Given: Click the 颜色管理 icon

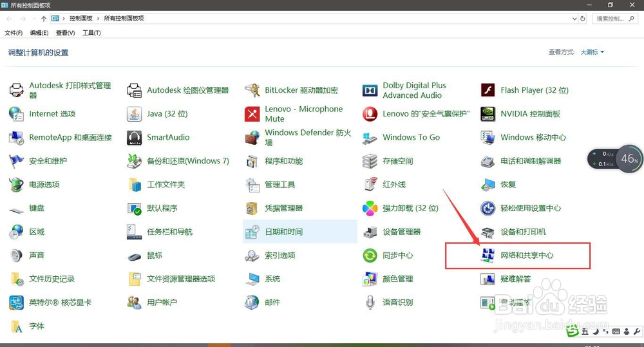Looking at the screenshot, I should click(370, 279).
